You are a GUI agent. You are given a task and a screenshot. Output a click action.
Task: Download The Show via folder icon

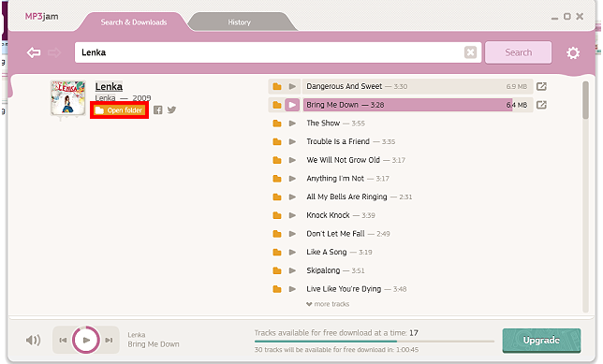click(277, 124)
